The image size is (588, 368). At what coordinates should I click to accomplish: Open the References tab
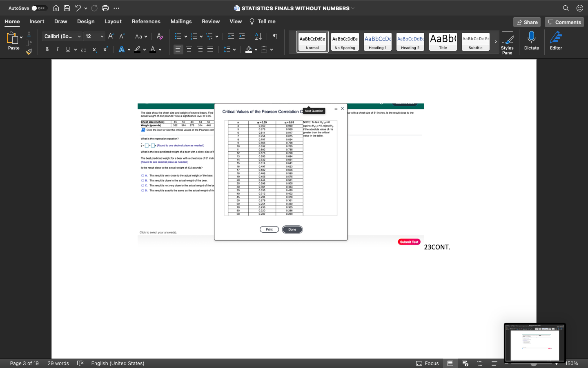click(x=146, y=21)
